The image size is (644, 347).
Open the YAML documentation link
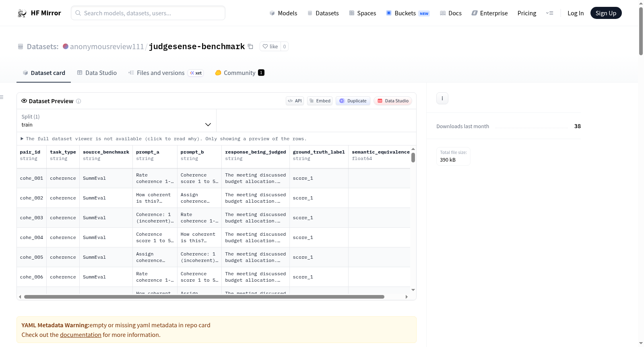coord(80,335)
